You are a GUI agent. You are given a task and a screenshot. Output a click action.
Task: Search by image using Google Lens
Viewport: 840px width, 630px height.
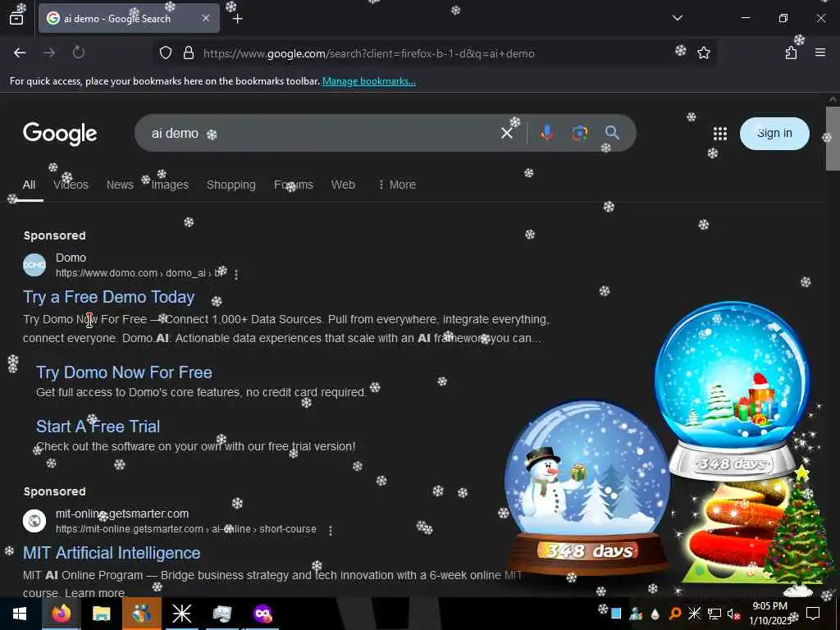580,133
